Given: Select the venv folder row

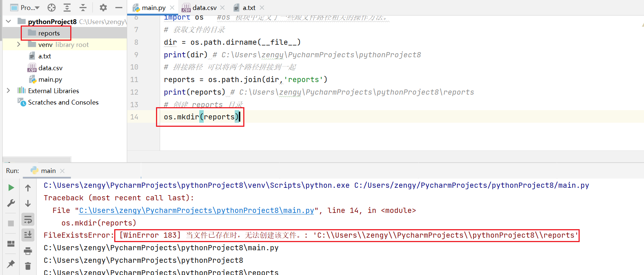Looking at the screenshot, I should tap(65, 44).
